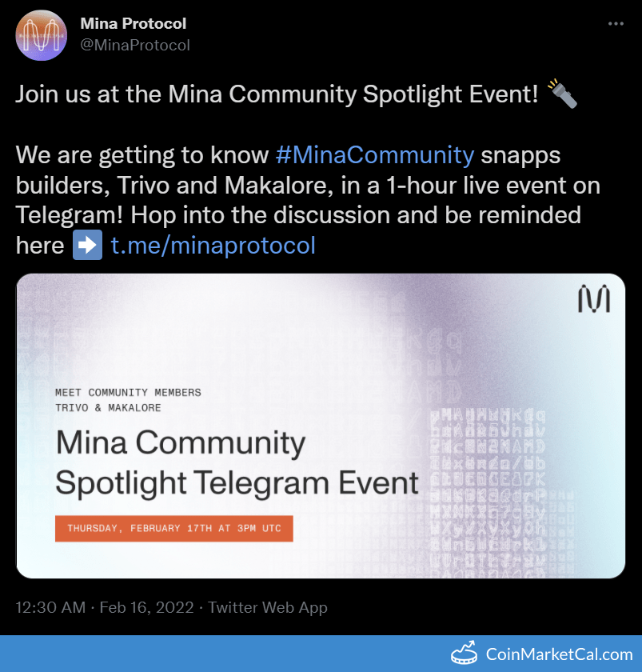642x672 pixels.
Task: Click the Mina logo in the event banner
Action: coord(593,298)
